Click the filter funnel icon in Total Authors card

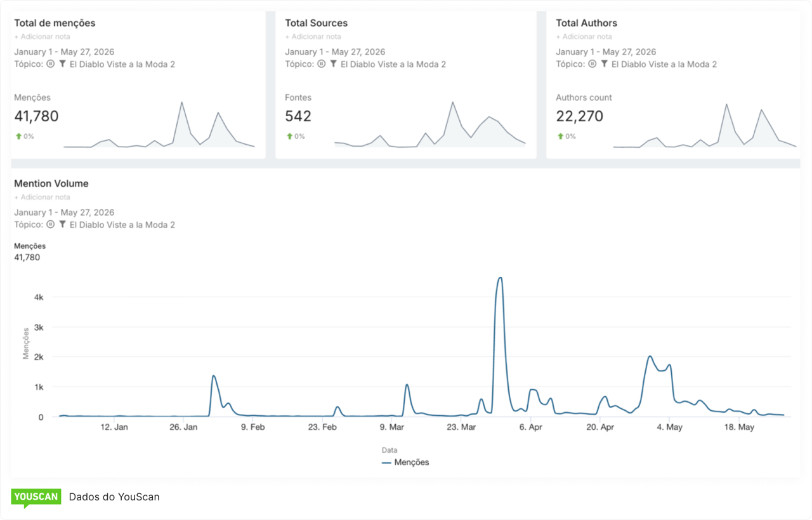605,64
